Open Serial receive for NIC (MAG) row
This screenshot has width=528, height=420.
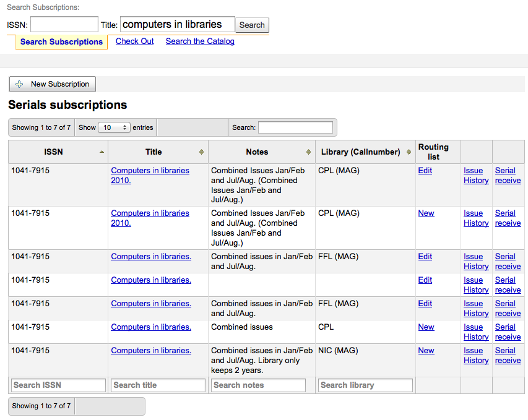pyautogui.click(x=508, y=356)
